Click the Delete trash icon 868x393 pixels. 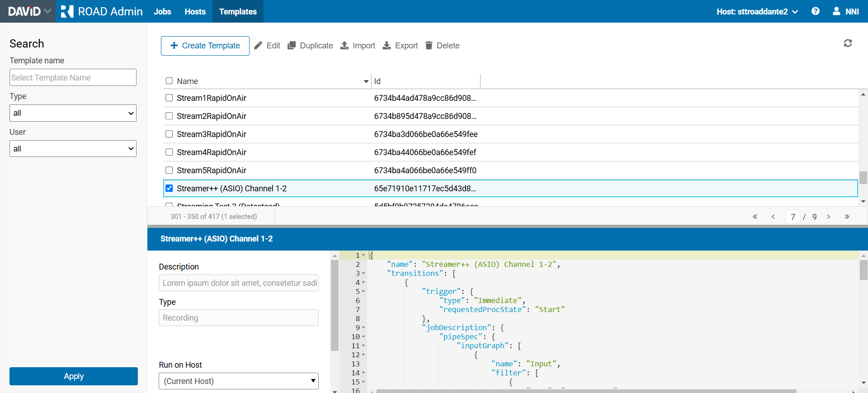(429, 46)
